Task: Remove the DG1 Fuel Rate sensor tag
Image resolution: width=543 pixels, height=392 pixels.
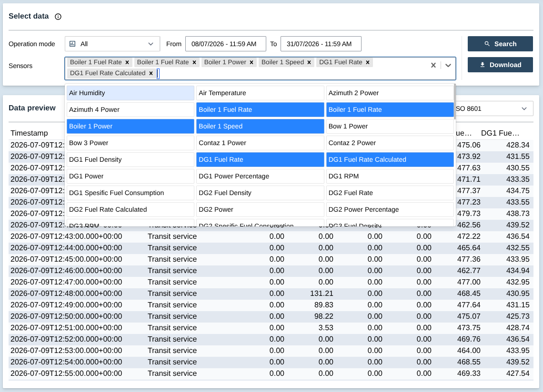Action: click(367, 62)
